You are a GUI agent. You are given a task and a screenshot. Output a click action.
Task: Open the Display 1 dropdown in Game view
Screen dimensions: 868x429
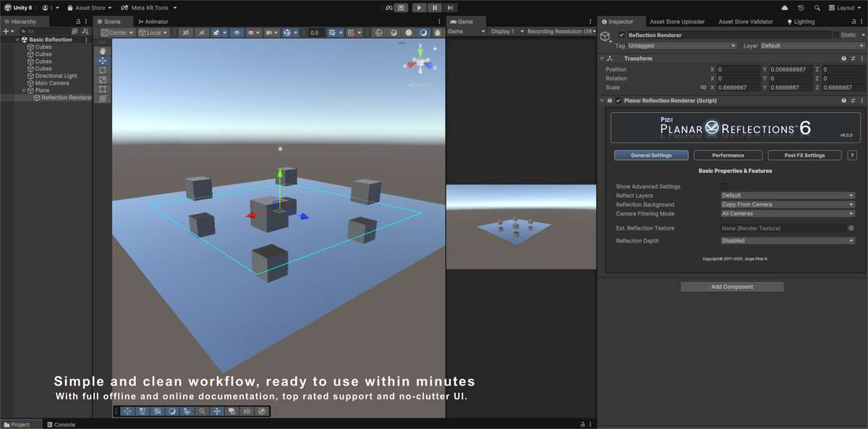tap(506, 32)
